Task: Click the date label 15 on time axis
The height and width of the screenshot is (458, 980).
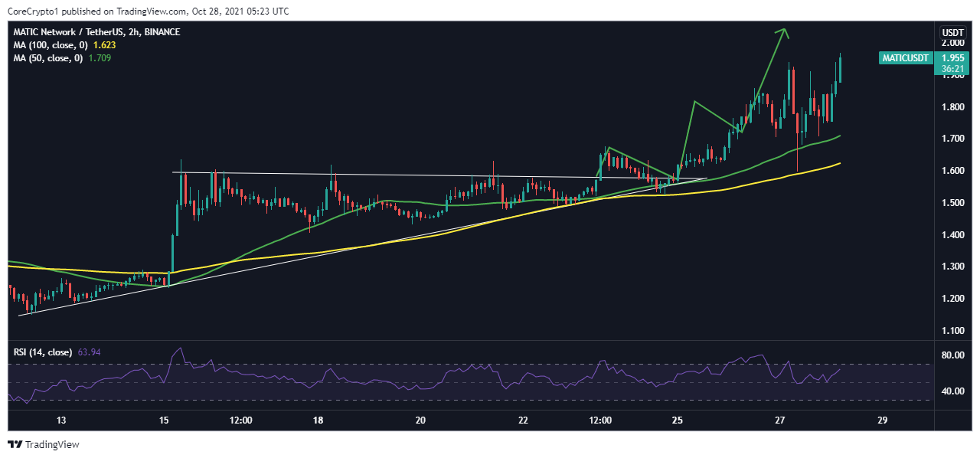Action: click(164, 420)
